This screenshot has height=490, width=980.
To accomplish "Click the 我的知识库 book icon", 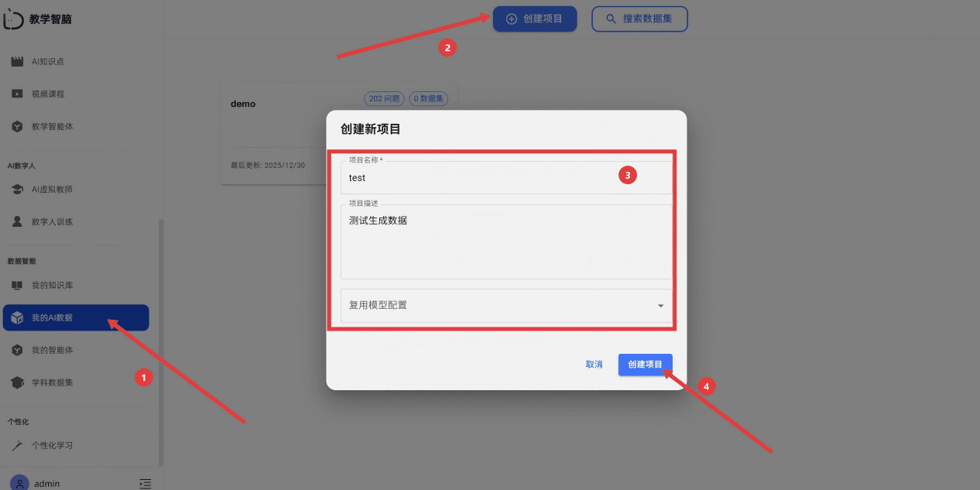I will coord(17,286).
